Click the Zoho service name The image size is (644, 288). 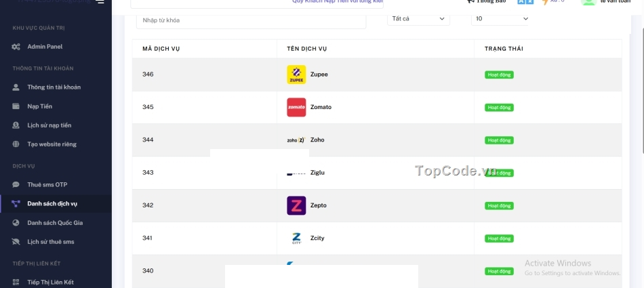point(317,140)
